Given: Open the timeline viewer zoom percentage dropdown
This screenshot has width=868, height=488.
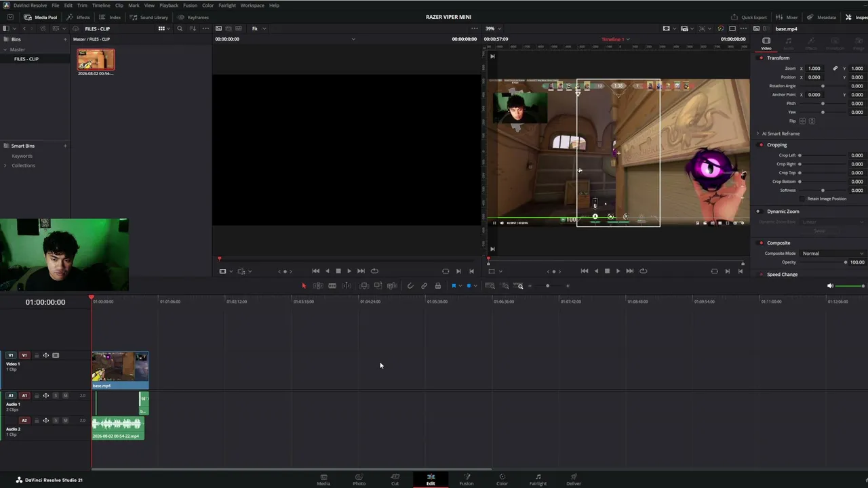Looking at the screenshot, I should [x=493, y=28].
